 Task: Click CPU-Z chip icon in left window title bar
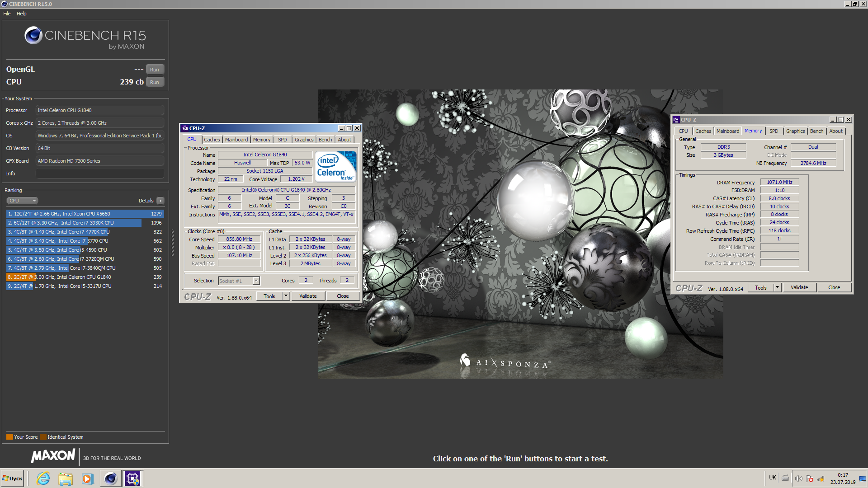click(185, 128)
